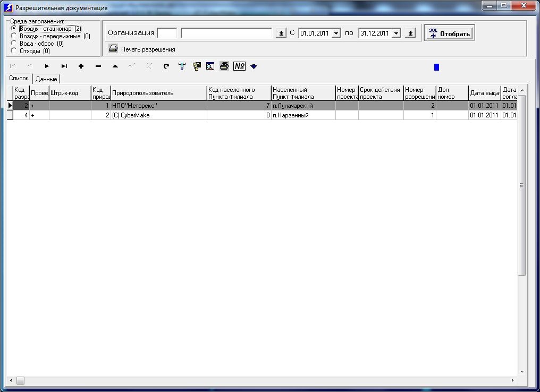Click the Организация name input field
540x392 pixels.
[x=226, y=33]
